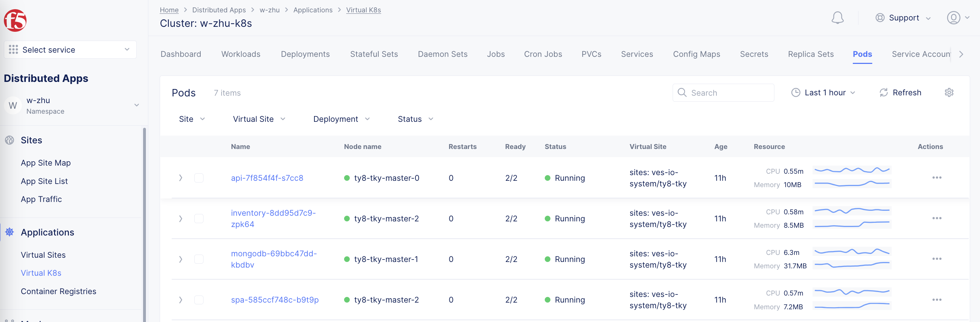Viewport: 980px width, 322px height.
Task: Open actions menu for mongodb-69bbc47dd-kbdbv
Action: (x=937, y=259)
